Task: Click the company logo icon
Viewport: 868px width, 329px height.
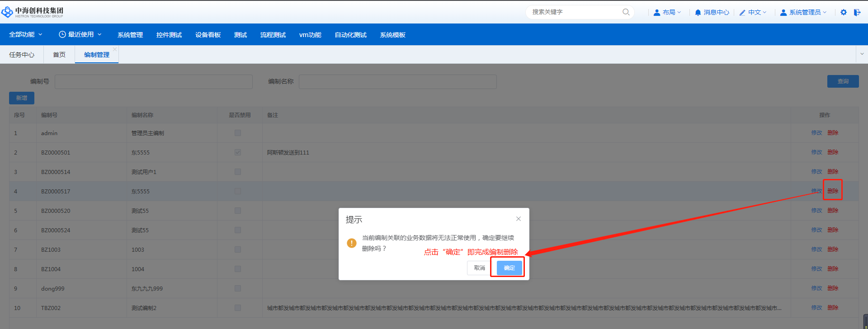Action: 7,12
